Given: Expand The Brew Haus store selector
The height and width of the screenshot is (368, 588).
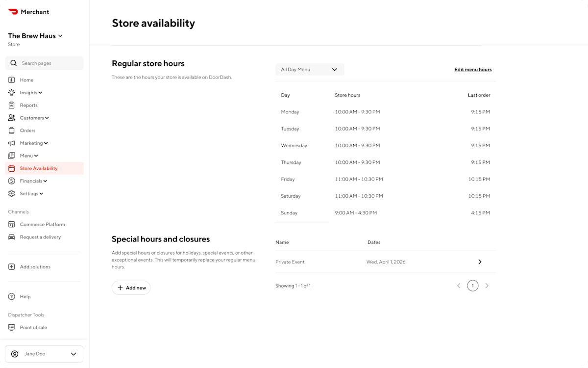Looking at the screenshot, I should (x=35, y=35).
